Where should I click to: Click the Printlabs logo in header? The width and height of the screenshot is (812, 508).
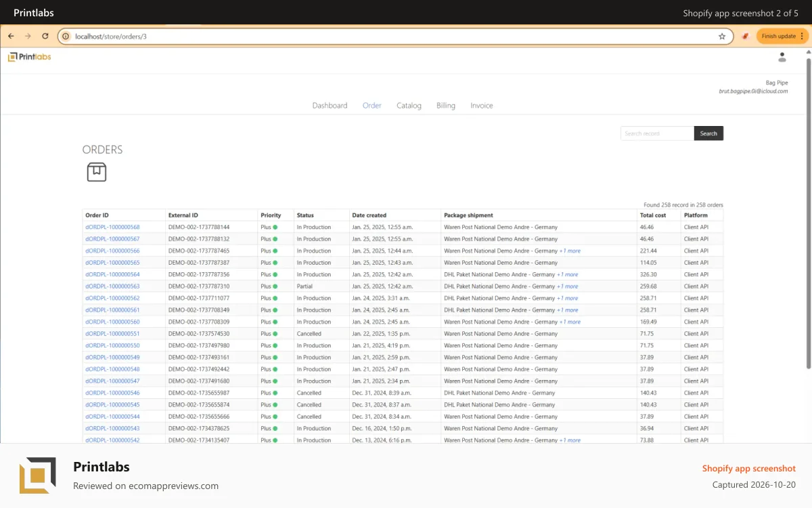(x=30, y=57)
